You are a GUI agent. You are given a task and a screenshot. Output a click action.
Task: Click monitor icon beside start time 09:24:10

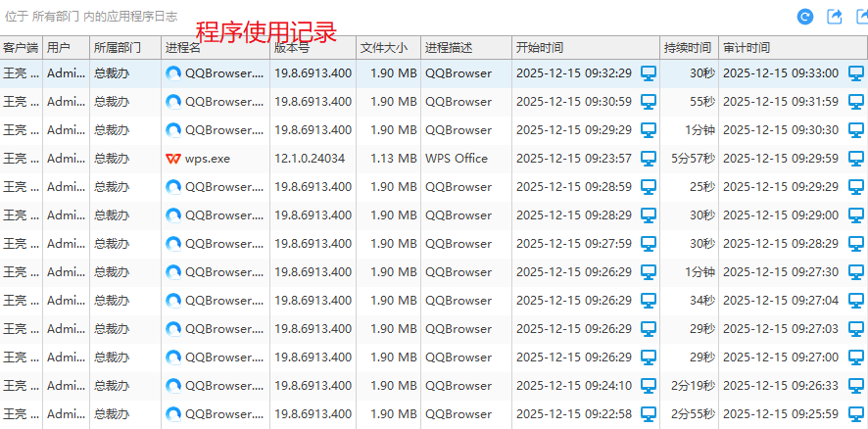point(648,386)
